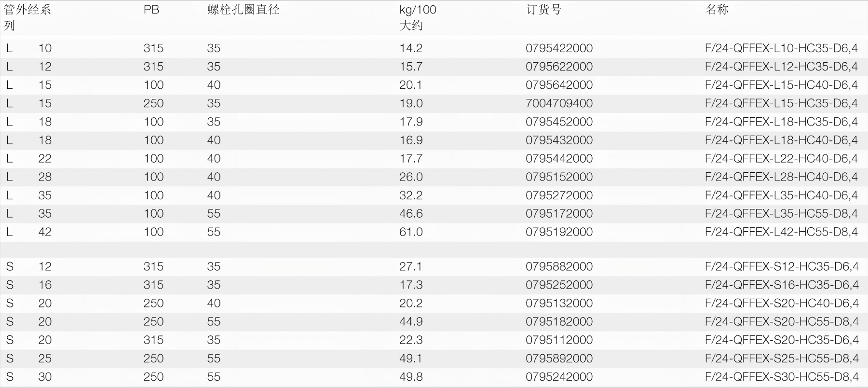Click order number 0795422000
This screenshot has width=868, height=388.
(x=559, y=48)
